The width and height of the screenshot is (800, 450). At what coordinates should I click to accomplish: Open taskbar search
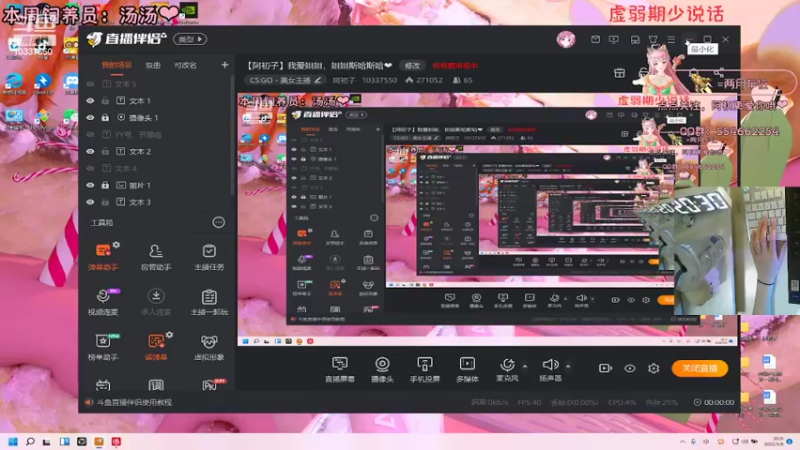click(x=30, y=442)
